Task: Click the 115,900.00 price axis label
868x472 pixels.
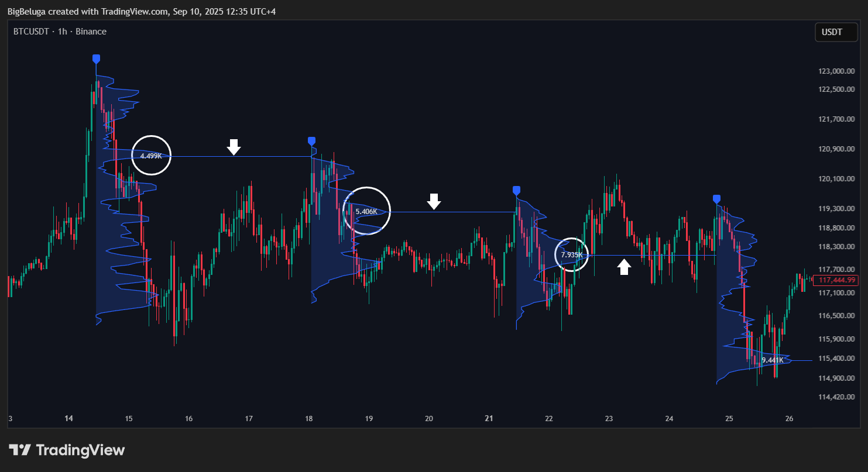Action: point(838,339)
